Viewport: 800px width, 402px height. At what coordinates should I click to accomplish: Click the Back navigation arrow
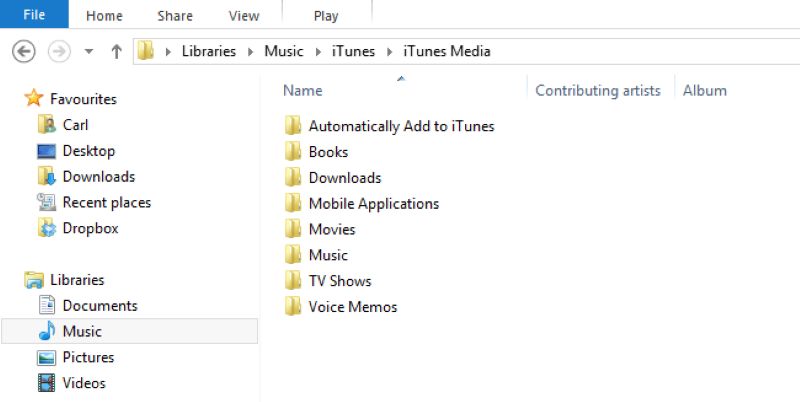[x=25, y=52]
